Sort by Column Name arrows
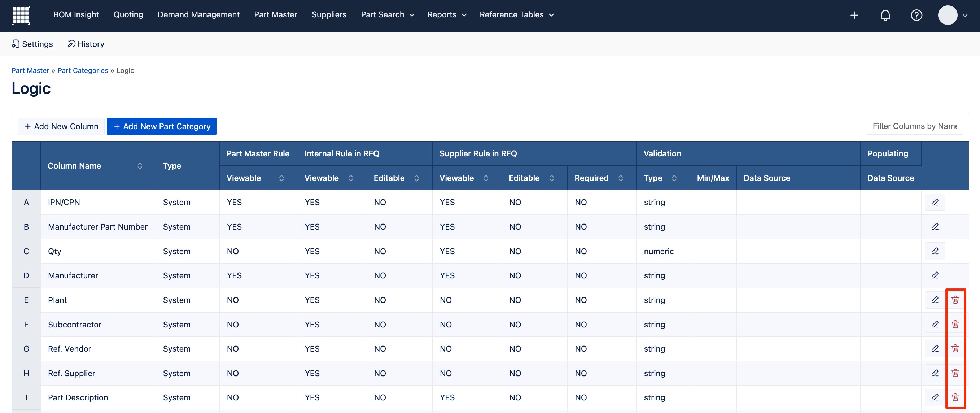The height and width of the screenshot is (413, 980). click(x=140, y=166)
